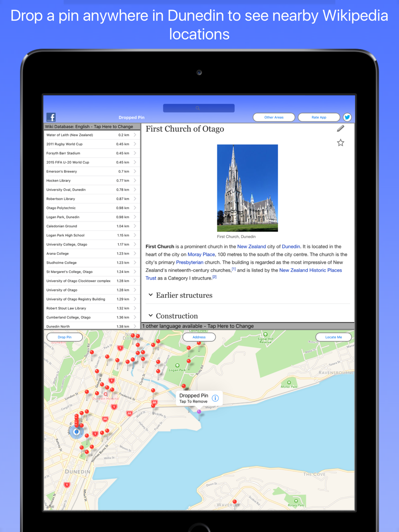Tap the First Church photo thumbnail

point(247,188)
